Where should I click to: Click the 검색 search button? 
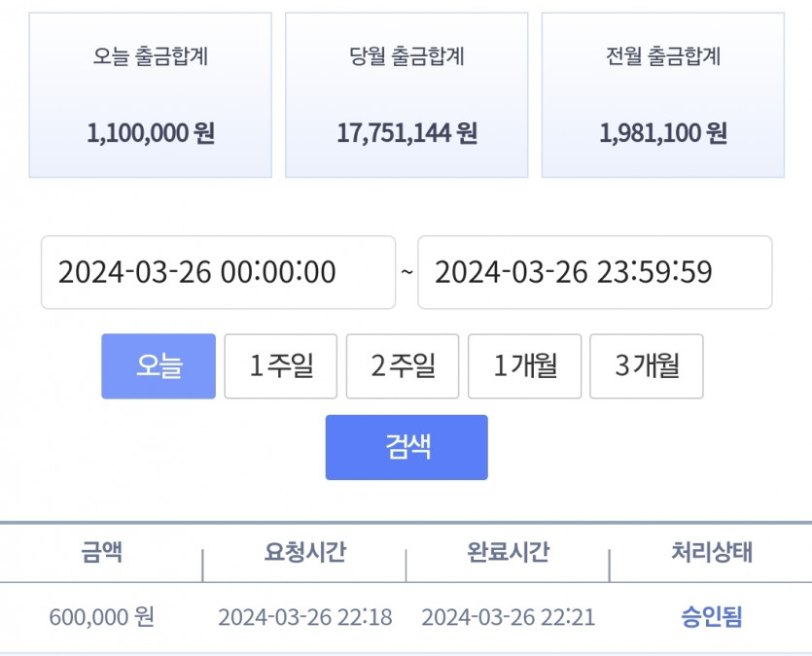pos(406,447)
